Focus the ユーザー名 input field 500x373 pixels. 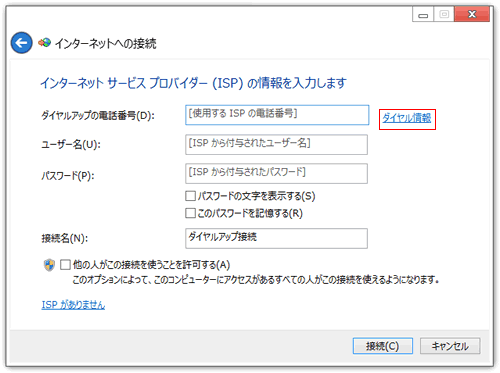(x=276, y=145)
